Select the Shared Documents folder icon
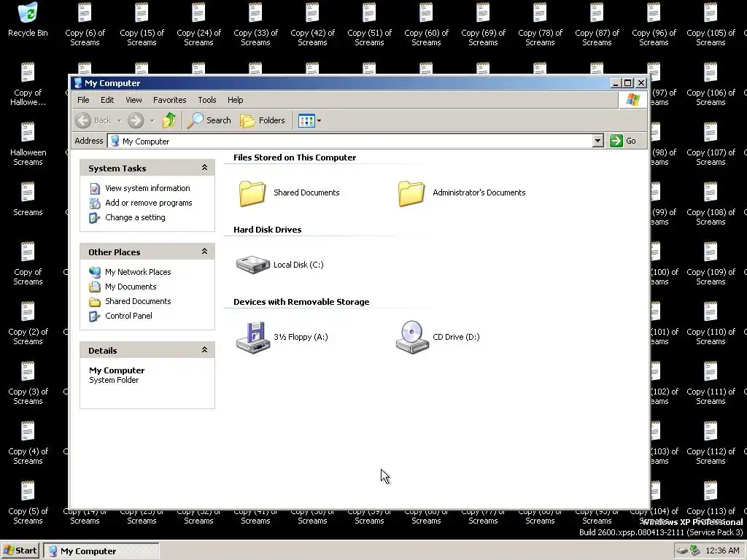Image resolution: width=747 pixels, height=560 pixels. click(252, 193)
